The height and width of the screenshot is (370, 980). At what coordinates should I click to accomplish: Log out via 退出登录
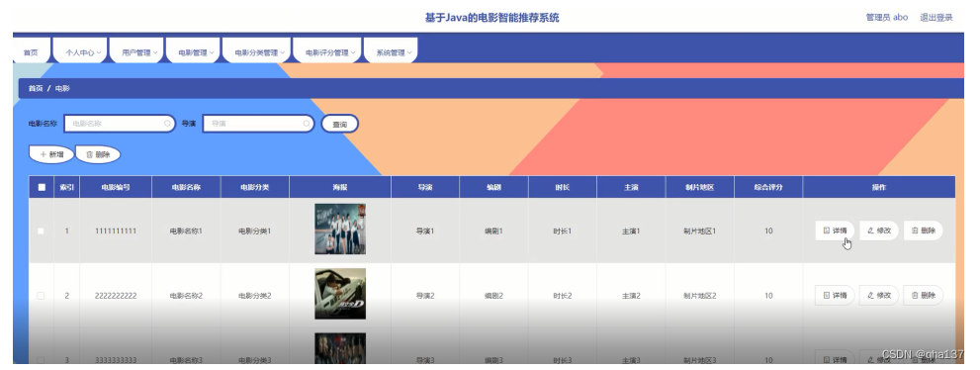pos(936,18)
